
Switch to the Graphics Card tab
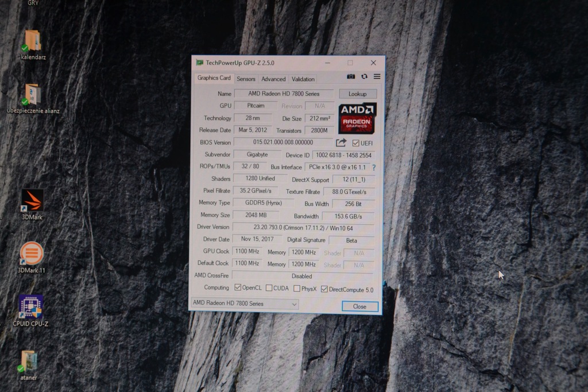click(x=214, y=78)
